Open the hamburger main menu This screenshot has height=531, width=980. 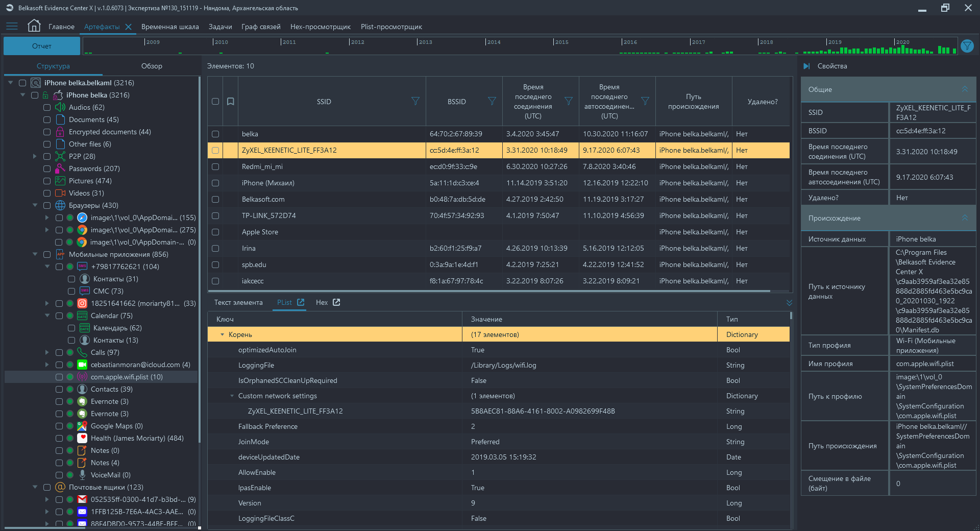click(12, 26)
